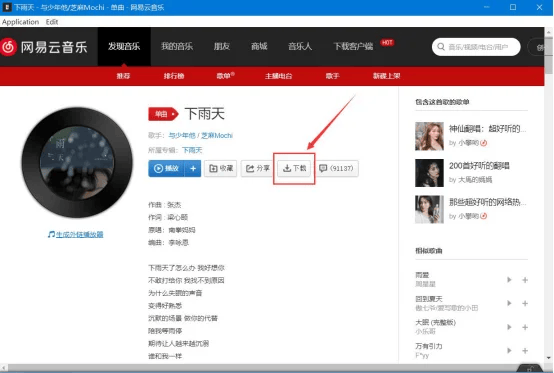Open playlist thumbnail 200首好听的翻唱

tap(429, 173)
